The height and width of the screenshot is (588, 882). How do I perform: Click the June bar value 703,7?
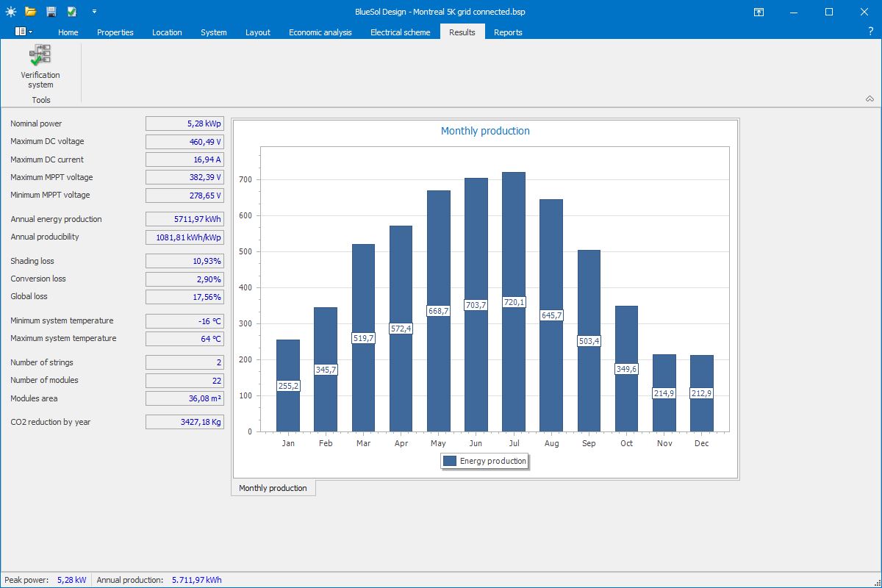click(x=476, y=305)
